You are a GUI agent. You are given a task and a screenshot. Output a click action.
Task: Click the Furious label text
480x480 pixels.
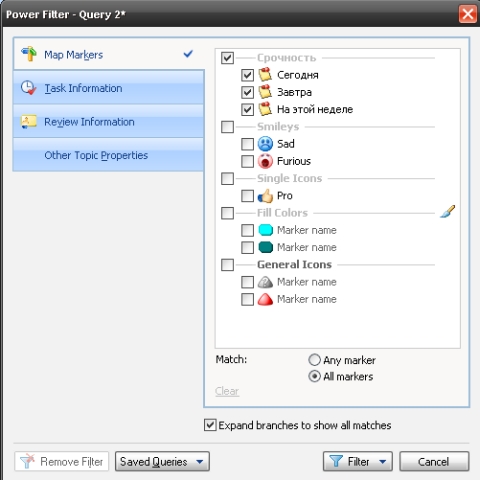coord(294,161)
